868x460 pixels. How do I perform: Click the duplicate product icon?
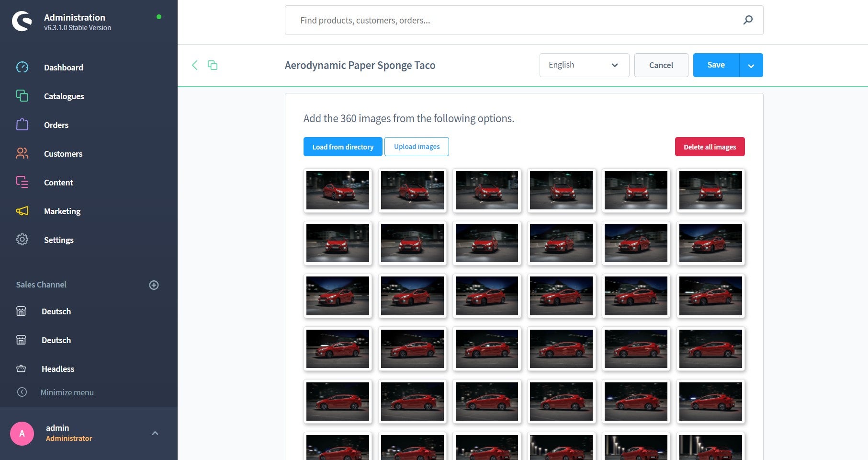click(213, 65)
